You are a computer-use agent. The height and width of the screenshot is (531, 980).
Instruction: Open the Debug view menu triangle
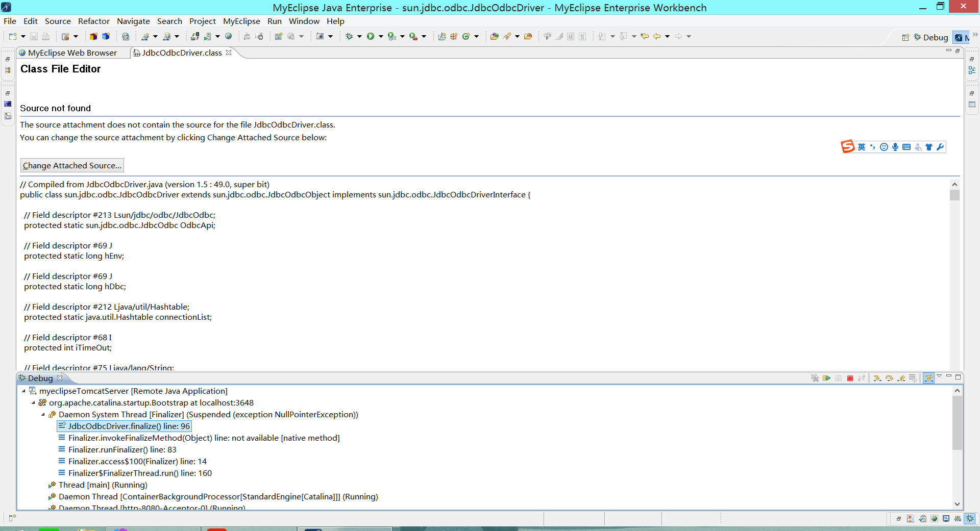[939, 376]
